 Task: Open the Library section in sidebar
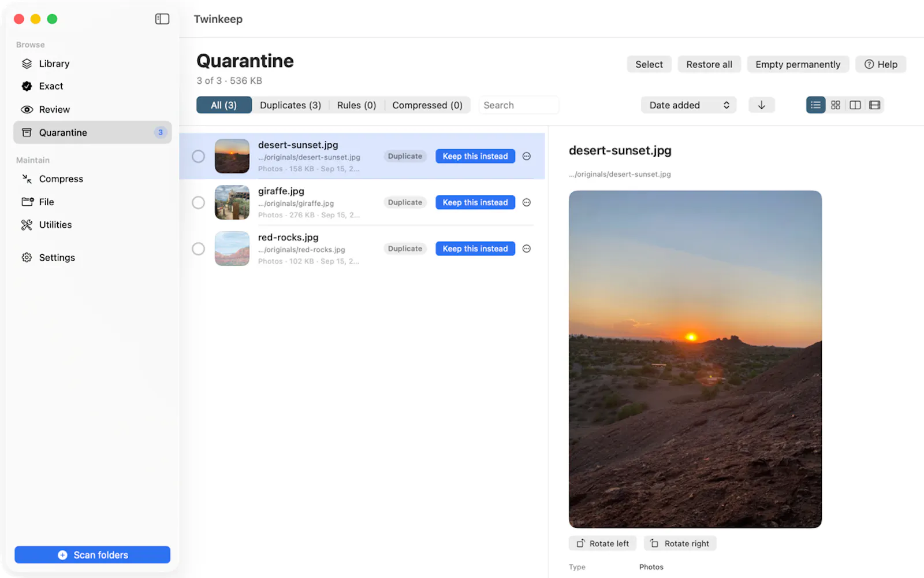[92, 64]
